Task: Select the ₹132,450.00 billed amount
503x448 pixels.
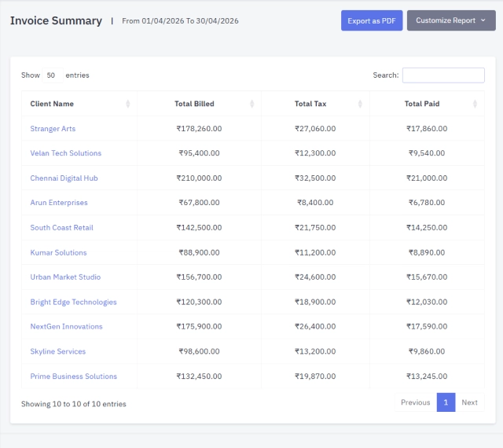Action: click(x=199, y=376)
